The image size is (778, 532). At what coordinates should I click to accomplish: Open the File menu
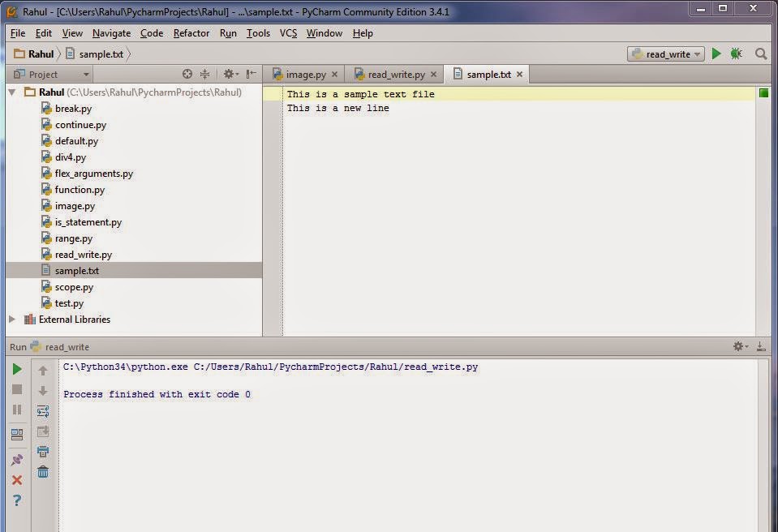pyautogui.click(x=18, y=33)
